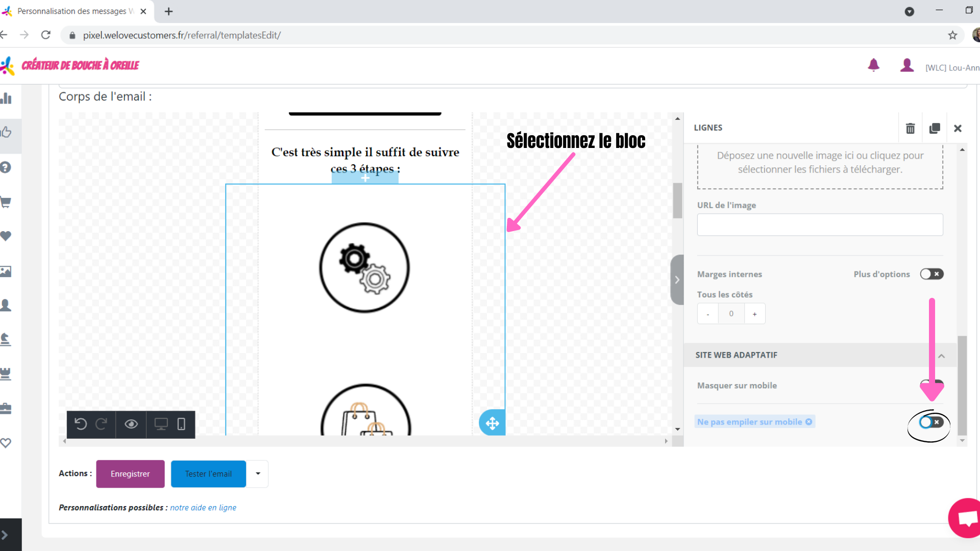Toggle Plus d'options switch
Image resolution: width=980 pixels, height=551 pixels.
932,274
